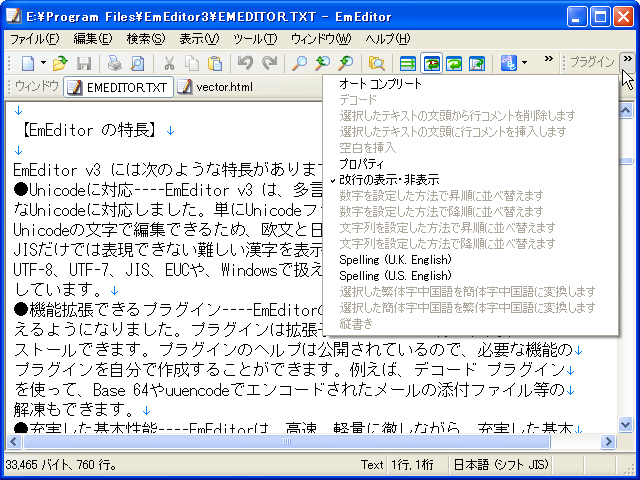Click the Find magnifier icon
The width and height of the screenshot is (640, 480).
[x=300, y=63]
